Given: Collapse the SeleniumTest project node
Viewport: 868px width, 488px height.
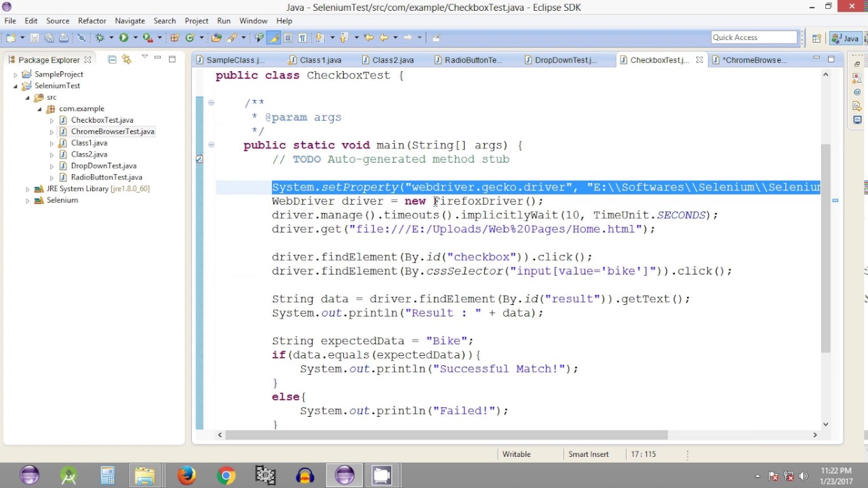Looking at the screenshot, I should [16, 86].
